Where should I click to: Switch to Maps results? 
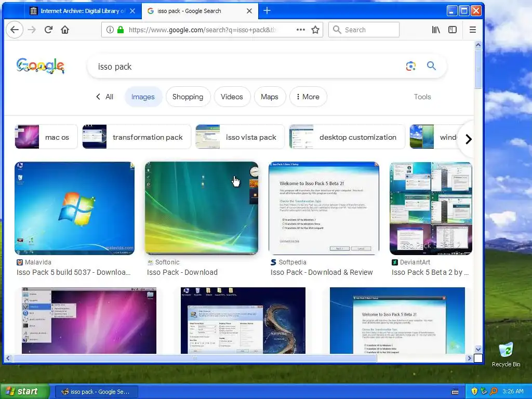tap(270, 97)
